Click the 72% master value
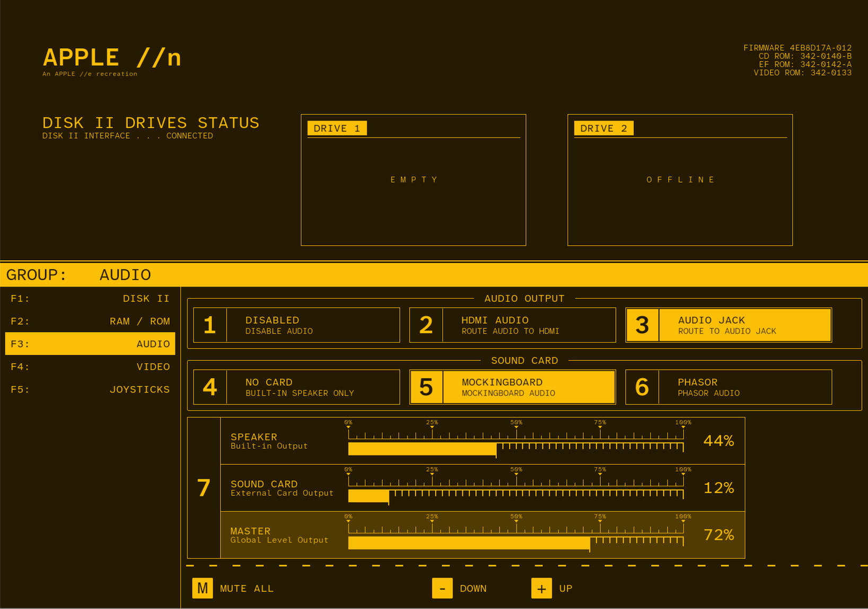This screenshot has height=609, width=868. click(718, 535)
